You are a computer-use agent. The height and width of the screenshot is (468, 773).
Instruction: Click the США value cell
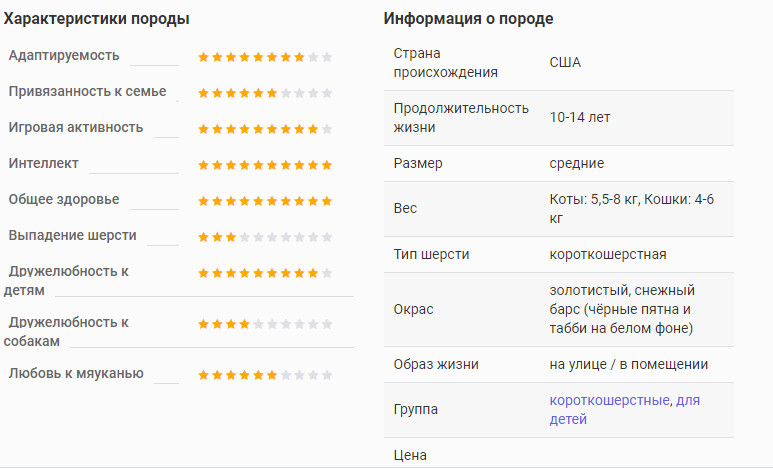tap(565, 63)
